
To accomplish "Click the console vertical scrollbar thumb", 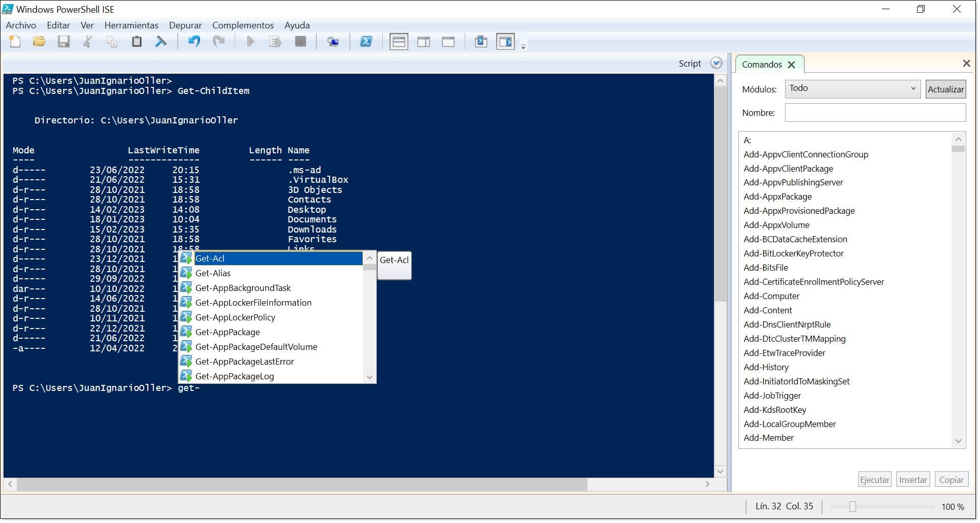I will (x=721, y=194).
